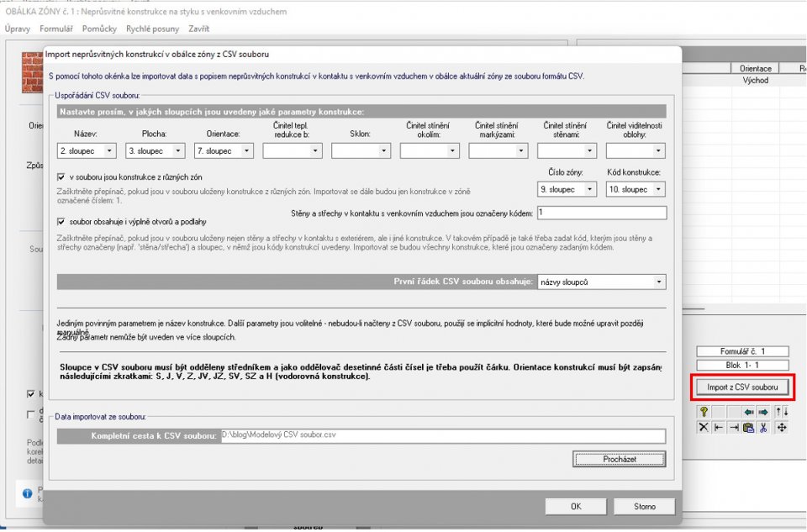This screenshot has width=807, height=532.
Task: Open the Pomůcky menu
Action: pyautogui.click(x=99, y=29)
